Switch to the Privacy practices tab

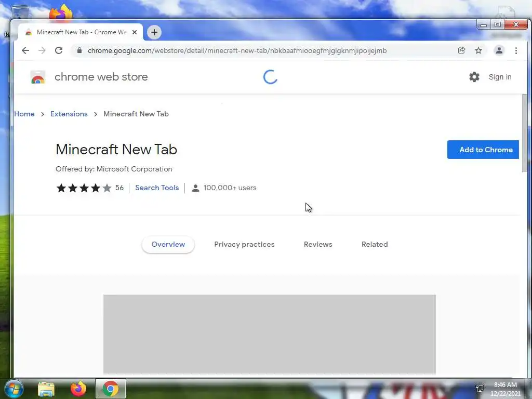click(244, 244)
